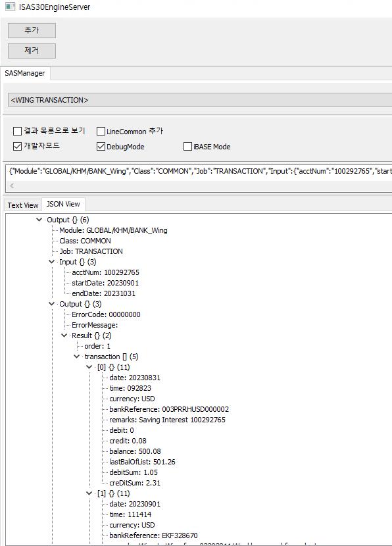This screenshot has height=546, width=392.
Task: Click the horizontal scrollbar left arrow
Action: click(x=12, y=186)
